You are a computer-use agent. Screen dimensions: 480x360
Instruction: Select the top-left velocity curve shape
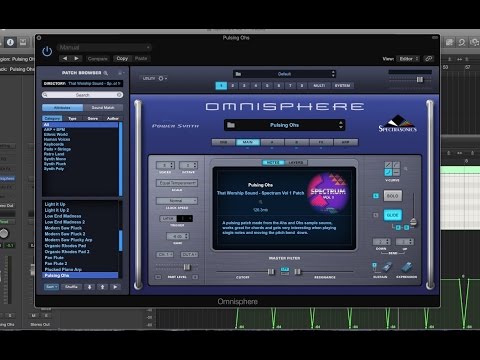(388, 165)
